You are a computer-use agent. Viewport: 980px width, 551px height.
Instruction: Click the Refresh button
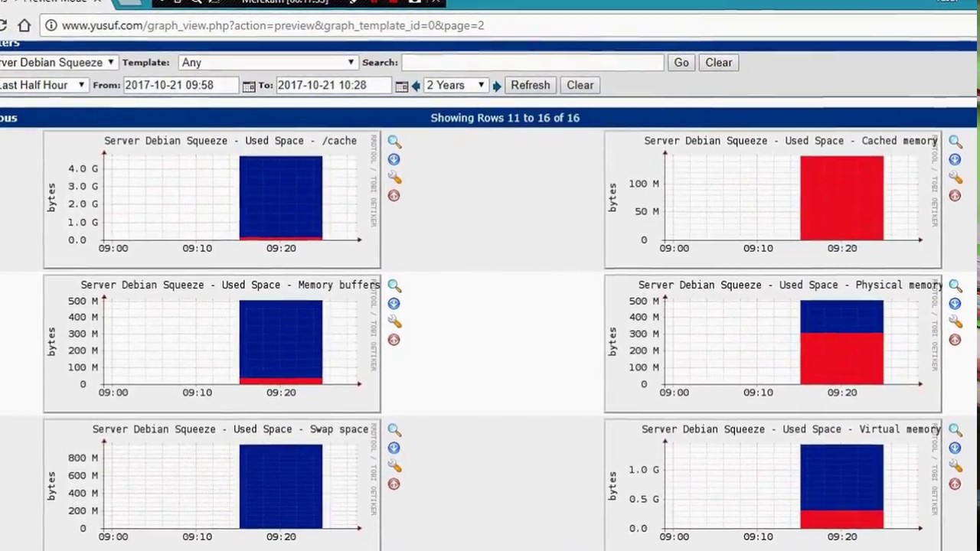(531, 85)
